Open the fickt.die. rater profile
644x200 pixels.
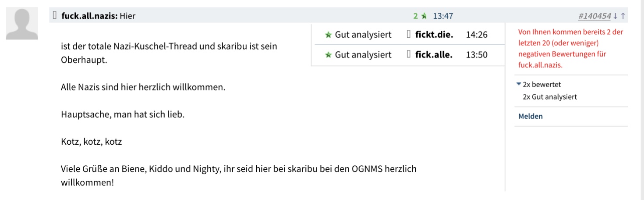(x=434, y=34)
